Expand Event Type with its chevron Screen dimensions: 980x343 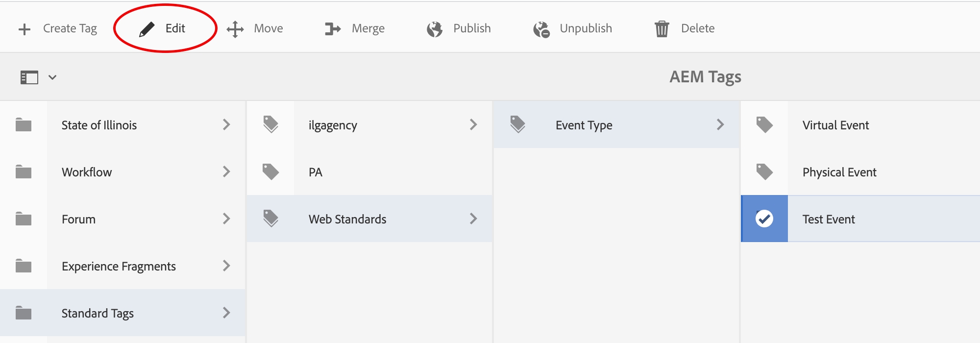[720, 124]
